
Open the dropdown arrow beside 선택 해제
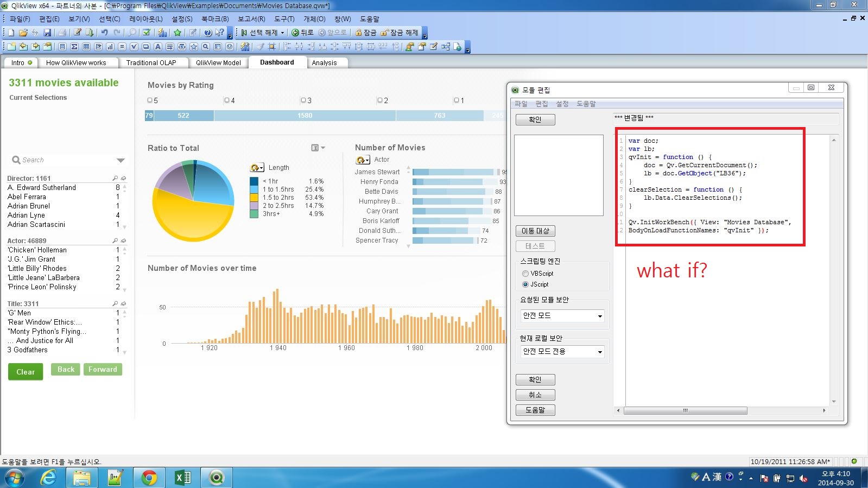(282, 33)
